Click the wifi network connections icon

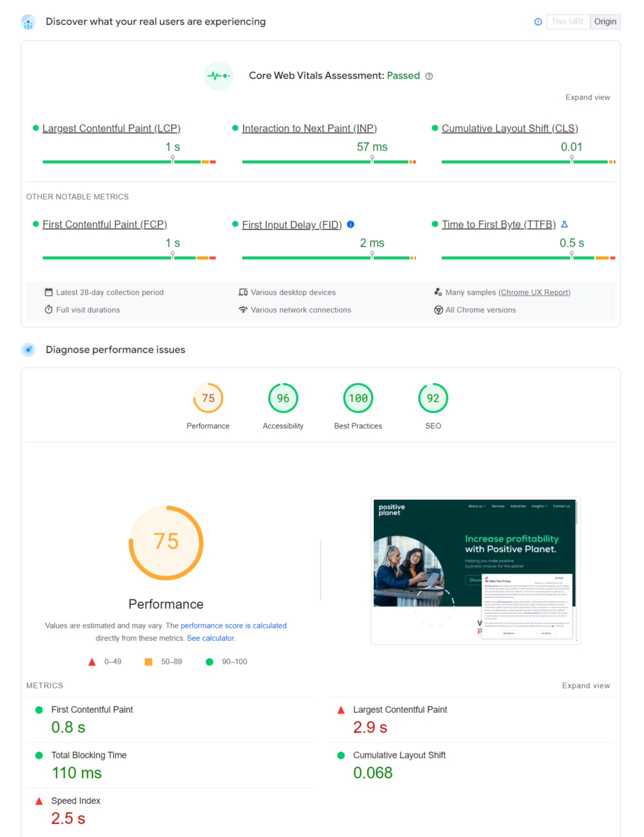pyautogui.click(x=243, y=310)
